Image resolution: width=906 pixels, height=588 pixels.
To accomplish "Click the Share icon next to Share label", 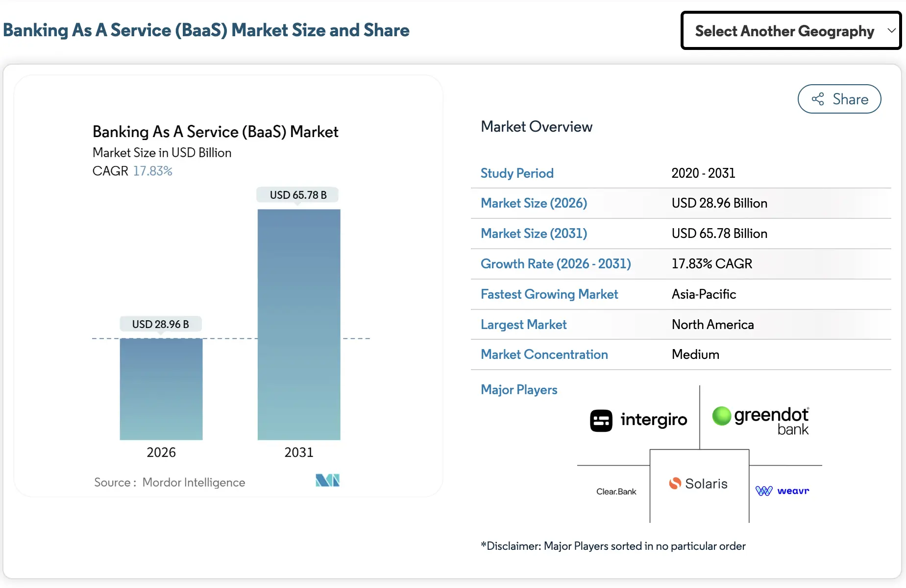I will [x=816, y=99].
